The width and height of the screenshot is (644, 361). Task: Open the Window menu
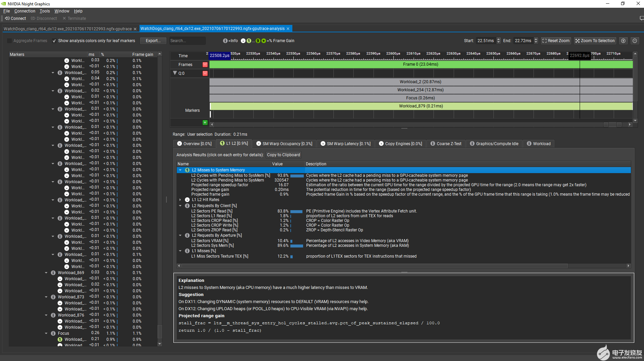pos(62,11)
